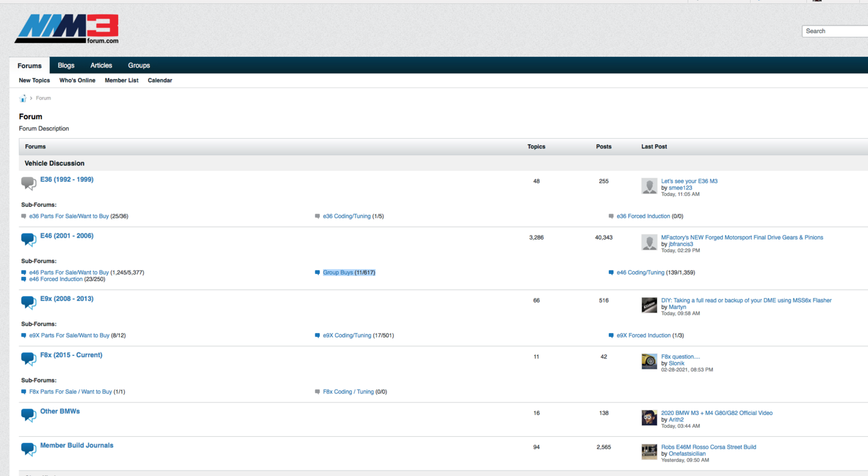
Task: Open the highlighted Group Buys sub-forum link
Action: tap(338, 273)
